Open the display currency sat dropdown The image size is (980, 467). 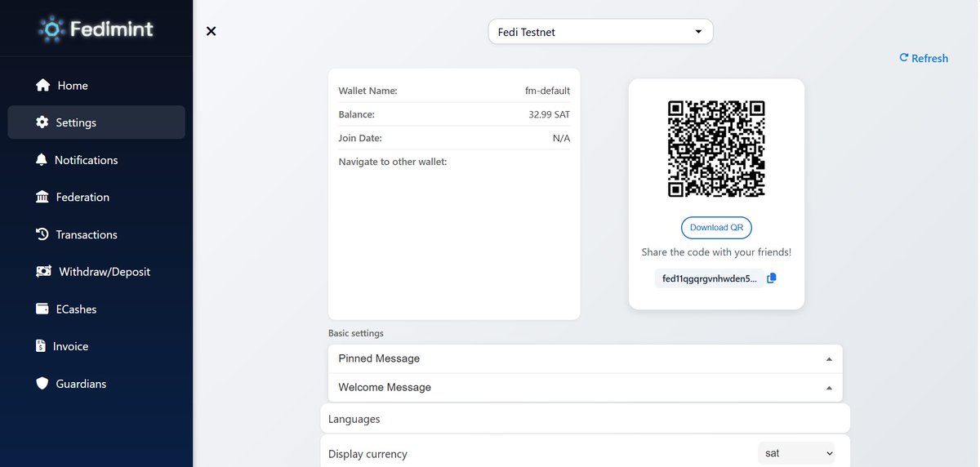[x=796, y=453]
